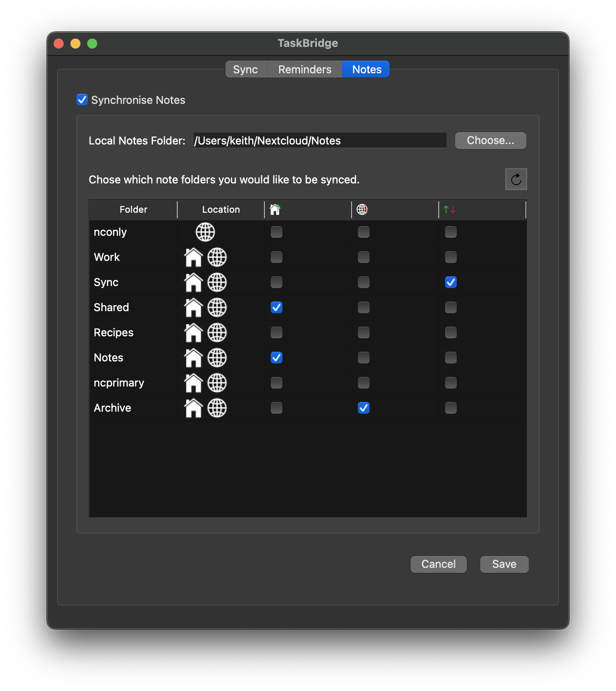Click the home location icon for Archive
Image resolution: width=616 pixels, height=691 pixels.
(x=194, y=408)
